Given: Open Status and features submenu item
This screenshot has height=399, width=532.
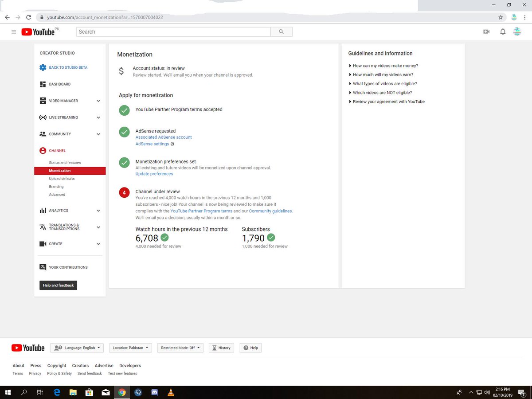Looking at the screenshot, I should 65,163.
